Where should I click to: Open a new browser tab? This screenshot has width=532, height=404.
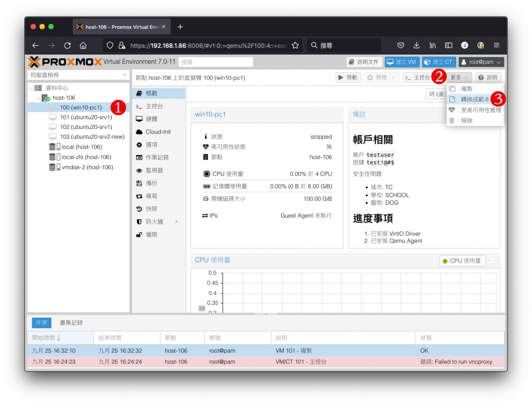coord(180,27)
